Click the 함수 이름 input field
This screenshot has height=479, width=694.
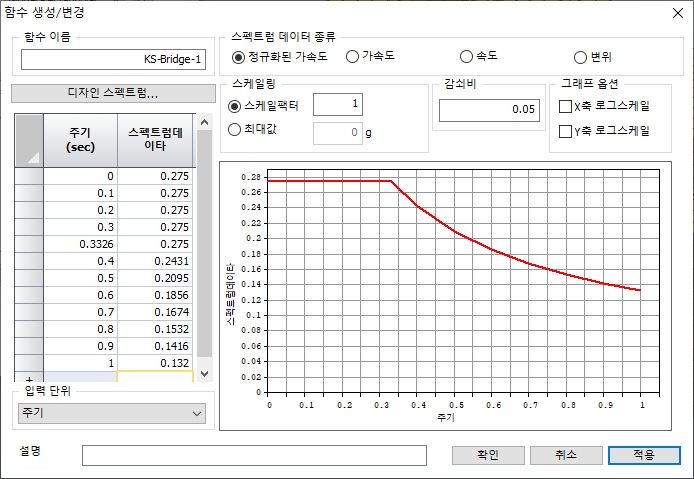[x=113, y=60]
